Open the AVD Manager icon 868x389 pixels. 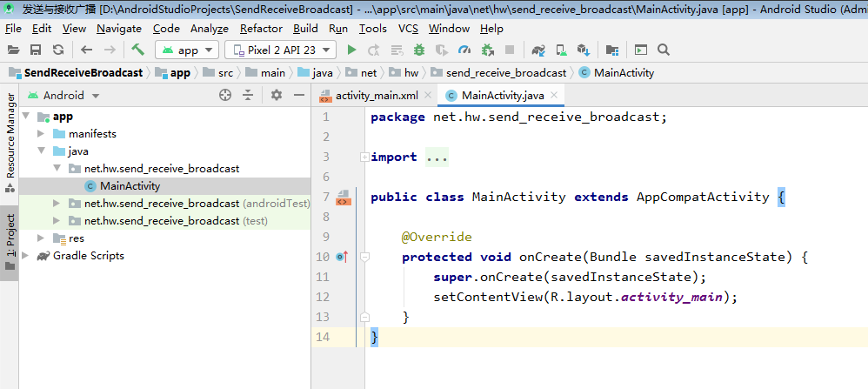(x=561, y=50)
